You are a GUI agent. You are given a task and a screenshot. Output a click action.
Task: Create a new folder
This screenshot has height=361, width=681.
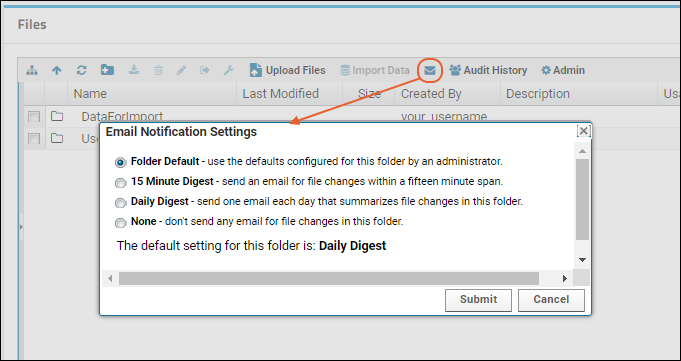[x=107, y=70]
